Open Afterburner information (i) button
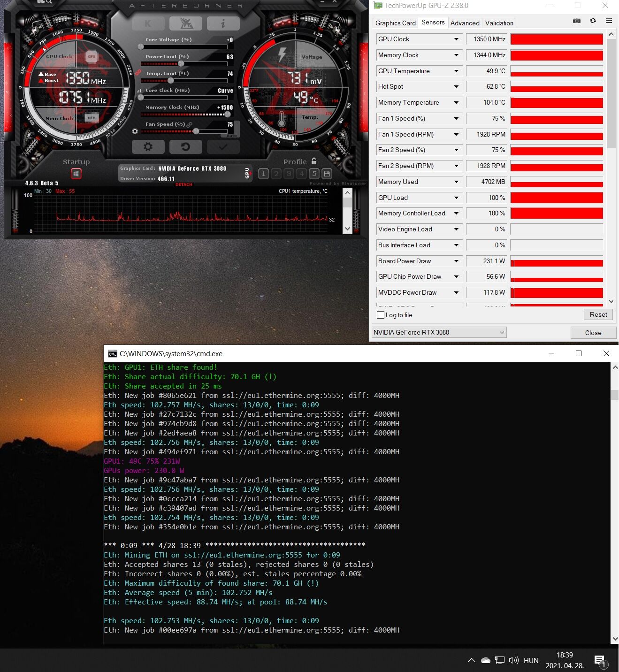619x672 pixels. (223, 23)
